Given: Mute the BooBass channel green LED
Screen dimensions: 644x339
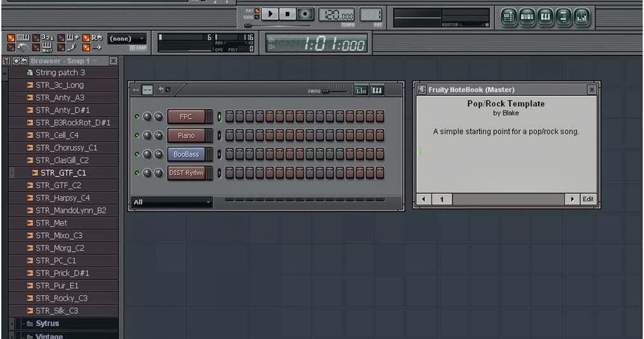Looking at the screenshot, I should pos(137,154).
